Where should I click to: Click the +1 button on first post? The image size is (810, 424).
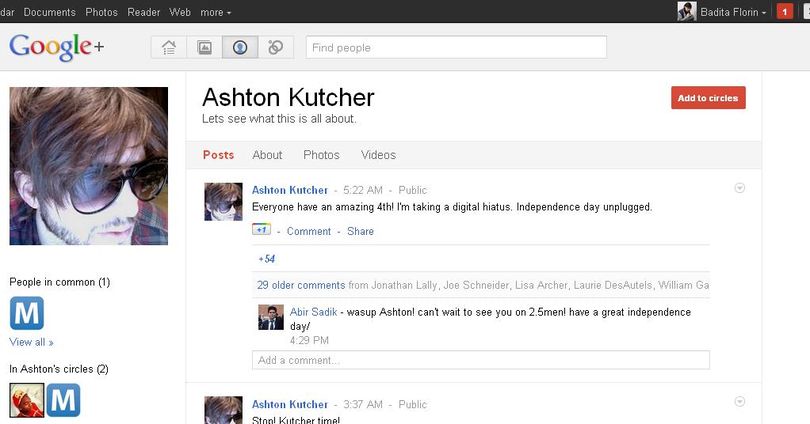pyautogui.click(x=261, y=229)
